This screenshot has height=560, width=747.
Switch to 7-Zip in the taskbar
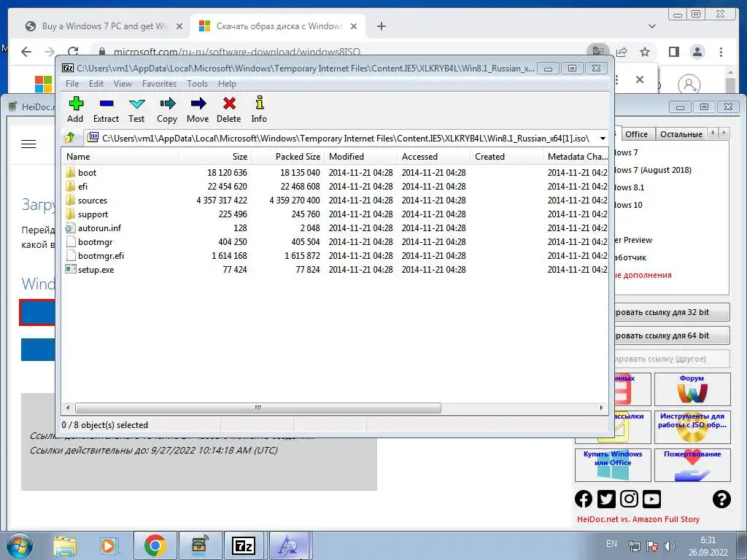point(244,545)
